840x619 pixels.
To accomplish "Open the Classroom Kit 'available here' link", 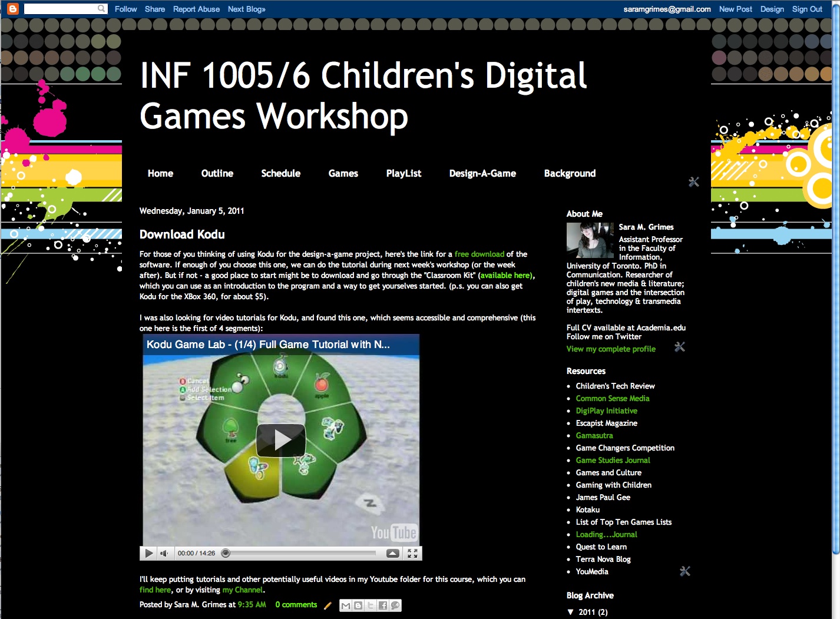I will [505, 275].
